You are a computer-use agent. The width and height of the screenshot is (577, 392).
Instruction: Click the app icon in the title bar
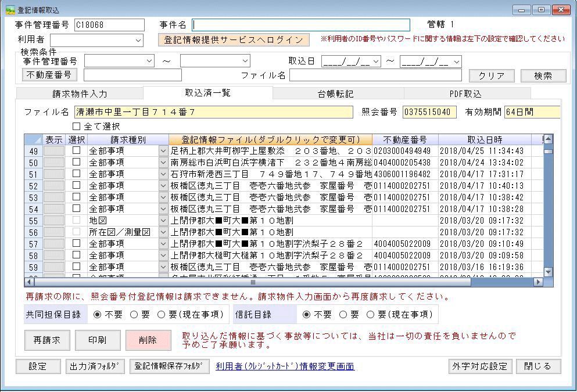(10, 10)
